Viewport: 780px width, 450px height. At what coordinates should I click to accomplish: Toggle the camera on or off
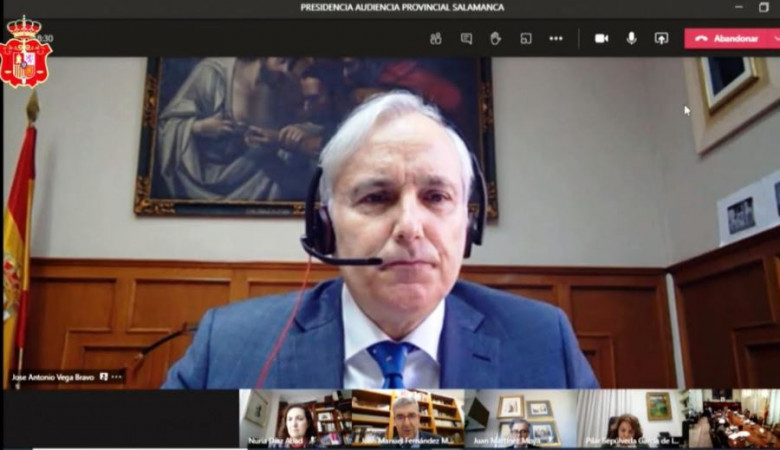point(601,38)
